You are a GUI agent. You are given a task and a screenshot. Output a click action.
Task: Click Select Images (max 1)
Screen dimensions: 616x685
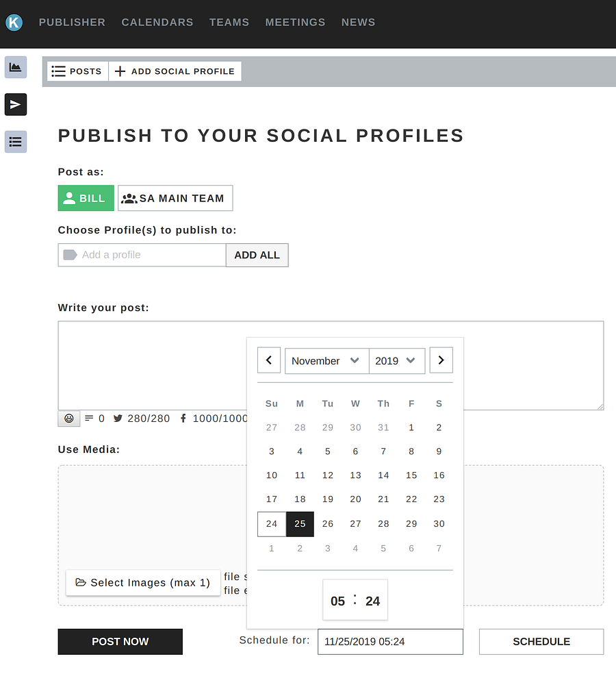point(143,583)
